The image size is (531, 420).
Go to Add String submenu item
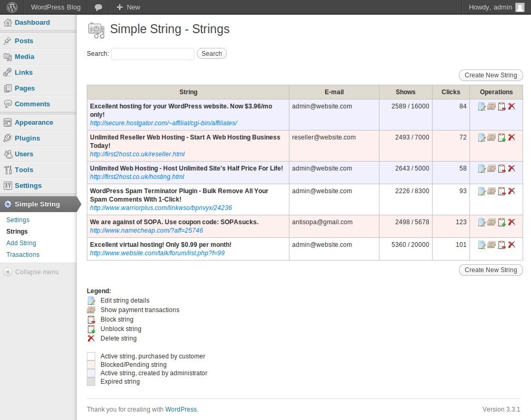21,243
